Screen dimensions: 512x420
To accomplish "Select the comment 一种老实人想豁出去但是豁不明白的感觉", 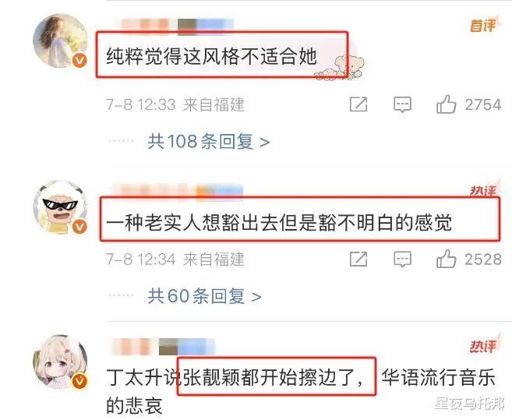I will tap(279, 223).
